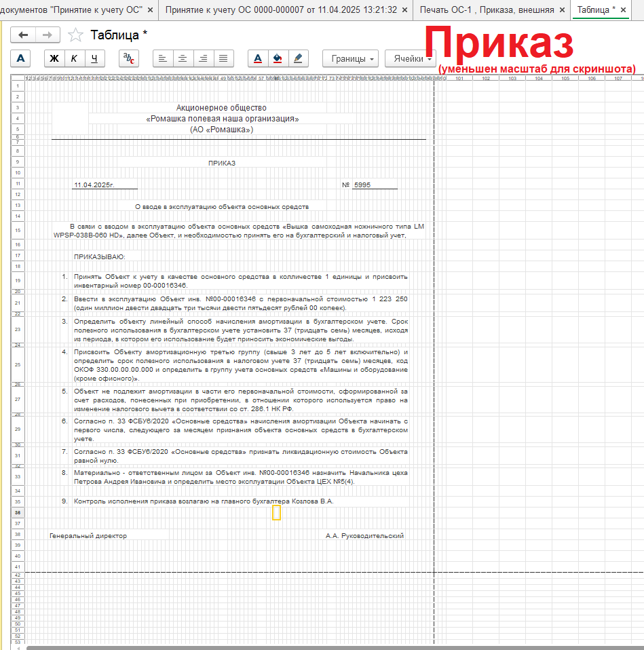Select column header 106

tap(592, 78)
